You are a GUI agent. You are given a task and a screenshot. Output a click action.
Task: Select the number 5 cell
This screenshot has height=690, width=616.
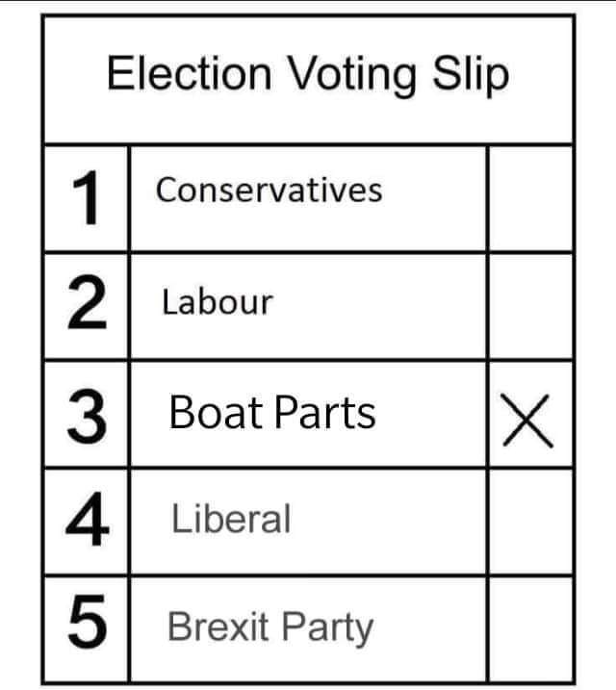tap(87, 629)
